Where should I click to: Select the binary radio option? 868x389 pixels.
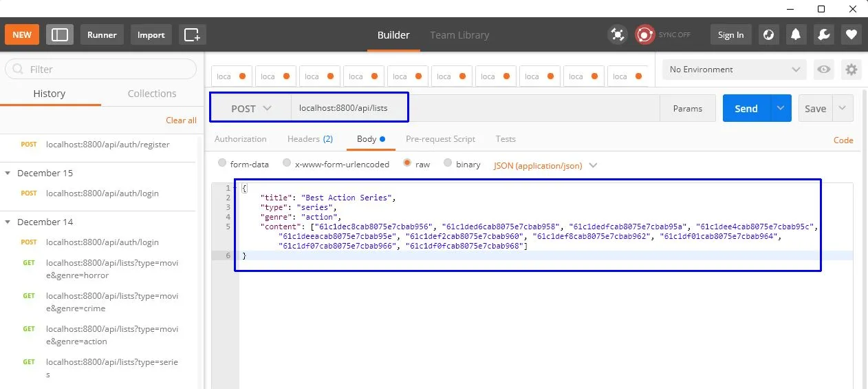click(448, 164)
